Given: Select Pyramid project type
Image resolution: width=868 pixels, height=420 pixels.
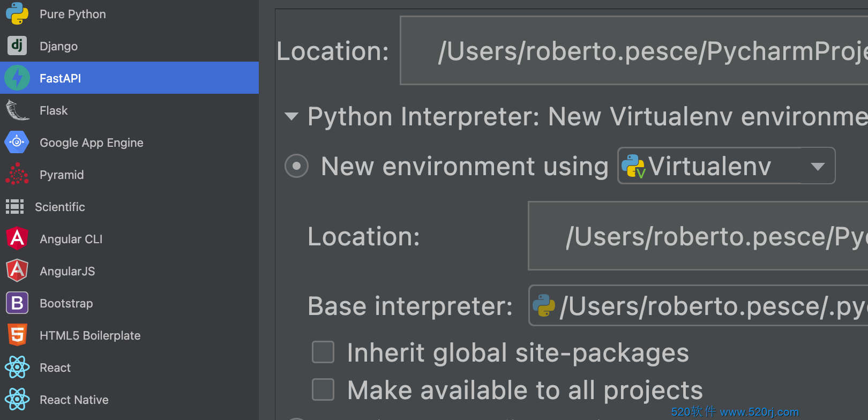Looking at the screenshot, I should (129, 175).
